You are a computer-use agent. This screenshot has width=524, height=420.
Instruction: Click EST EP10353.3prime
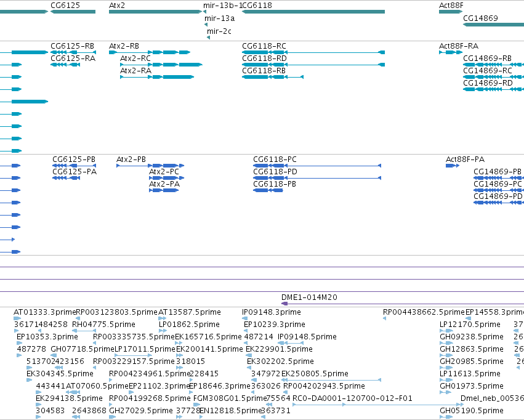[x=47, y=336]
